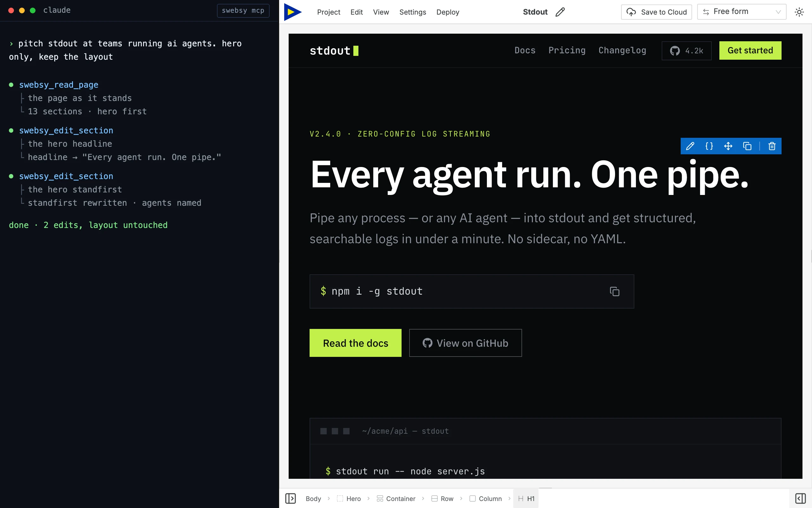This screenshot has width=812, height=508.
Task: Click '13 sections · hero first' line
Action: tap(87, 111)
